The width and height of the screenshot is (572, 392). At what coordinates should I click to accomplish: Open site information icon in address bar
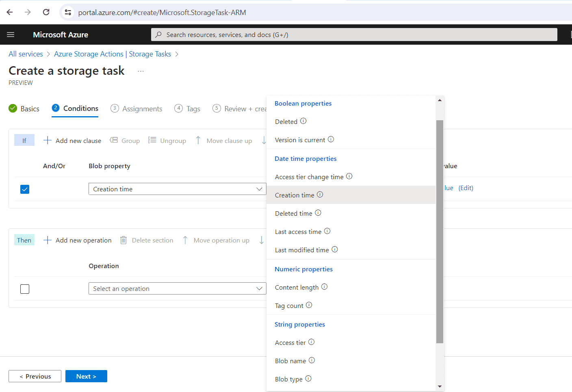point(68,13)
